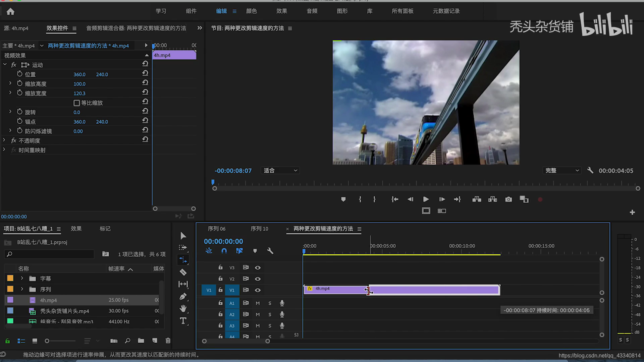Image resolution: width=644 pixels, height=362 pixels.
Task: Select the Razor tool in the tools panel
Action: pos(183,272)
